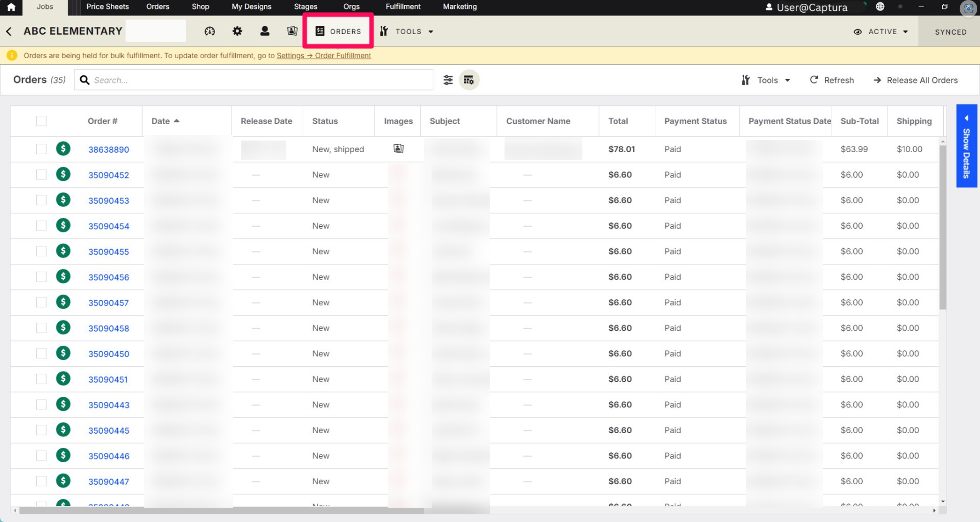This screenshot has height=522, width=980.
Task: Open the Orgs menu
Action: (352, 7)
